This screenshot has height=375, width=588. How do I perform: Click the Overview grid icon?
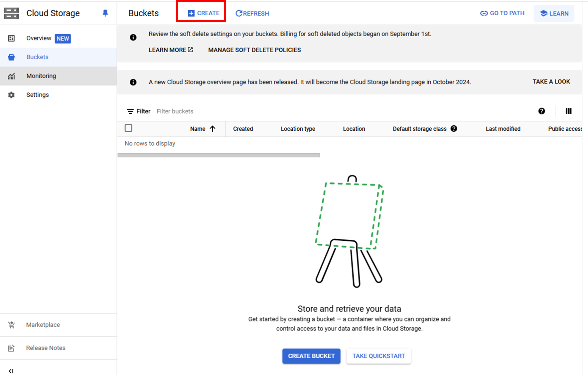pos(11,38)
